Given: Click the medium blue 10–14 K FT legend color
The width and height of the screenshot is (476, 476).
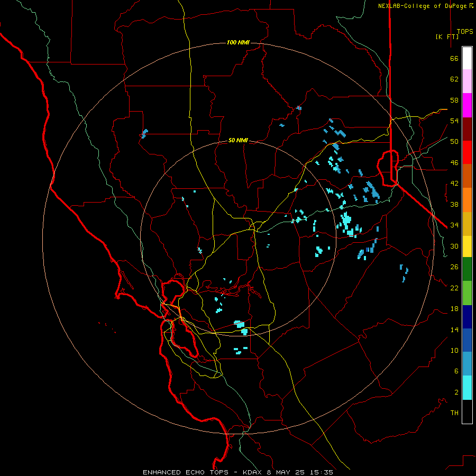Looking at the screenshot, I should [467, 340].
